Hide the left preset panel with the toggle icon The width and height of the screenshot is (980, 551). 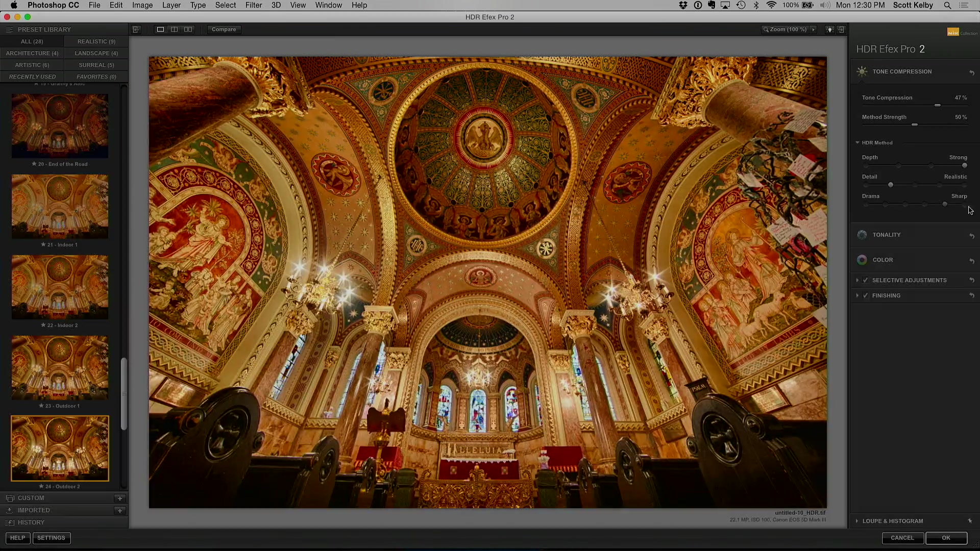[136, 30]
